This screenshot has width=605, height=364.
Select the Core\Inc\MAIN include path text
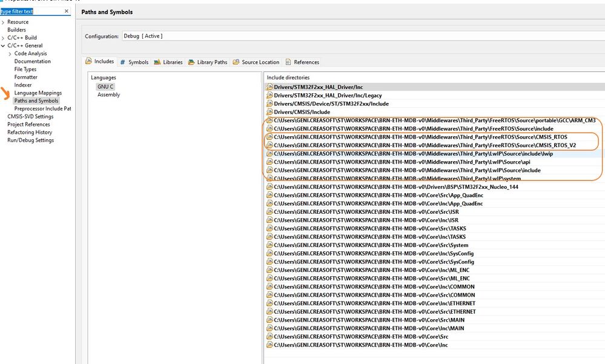pyautogui.click(x=369, y=328)
